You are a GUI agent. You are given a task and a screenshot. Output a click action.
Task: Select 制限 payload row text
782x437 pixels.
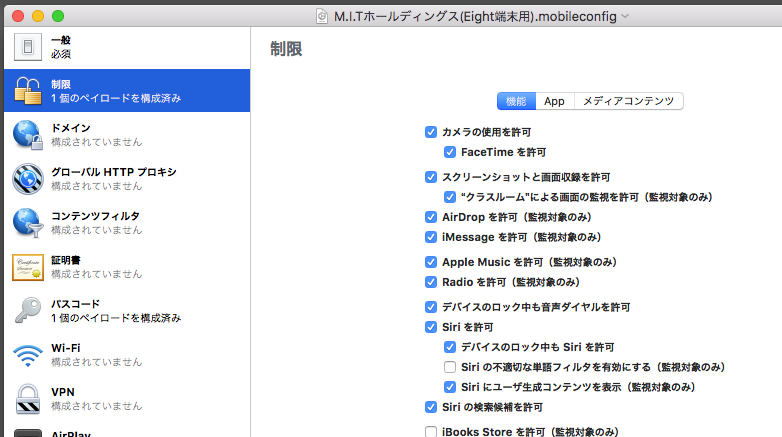(x=116, y=91)
